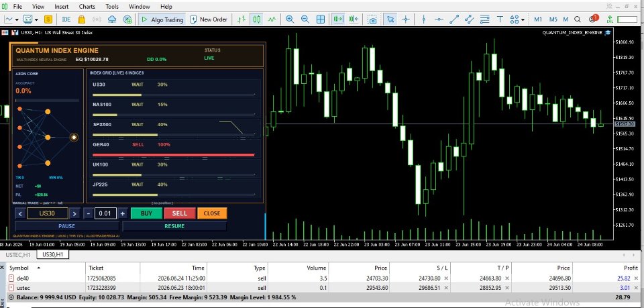Select previous symbol with left chevron
The width and height of the screenshot is (644, 308).
coord(19,213)
